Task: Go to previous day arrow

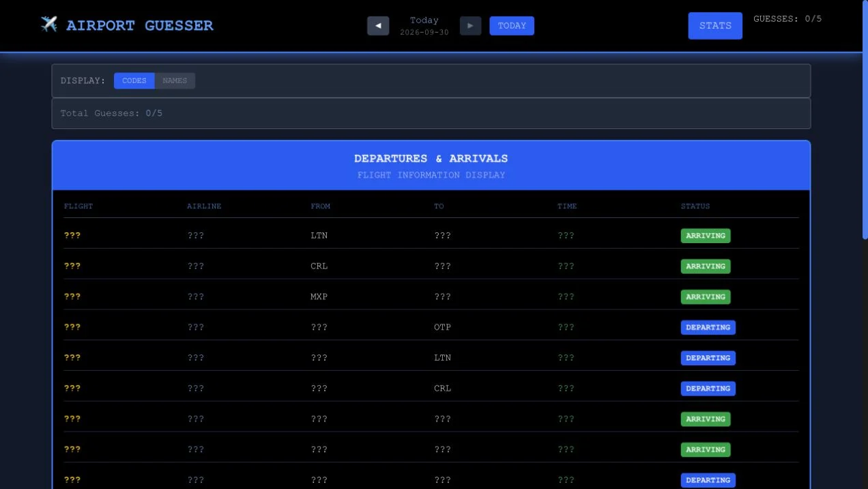Action: click(378, 26)
